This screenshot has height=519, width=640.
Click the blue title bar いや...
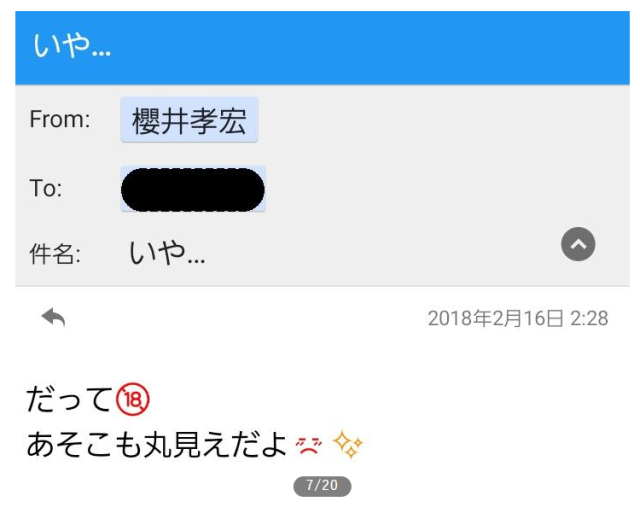pyautogui.click(x=322, y=48)
